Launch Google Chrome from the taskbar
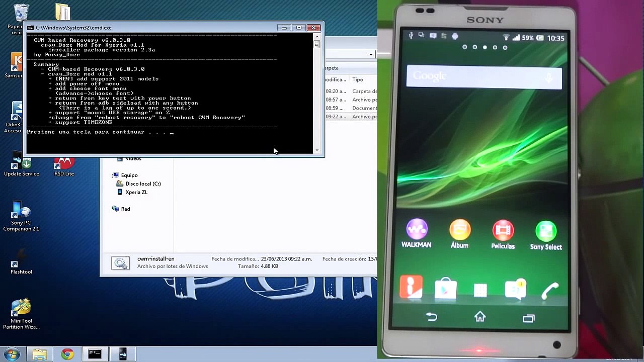Screen dimensions: 644x362 [67, 354]
